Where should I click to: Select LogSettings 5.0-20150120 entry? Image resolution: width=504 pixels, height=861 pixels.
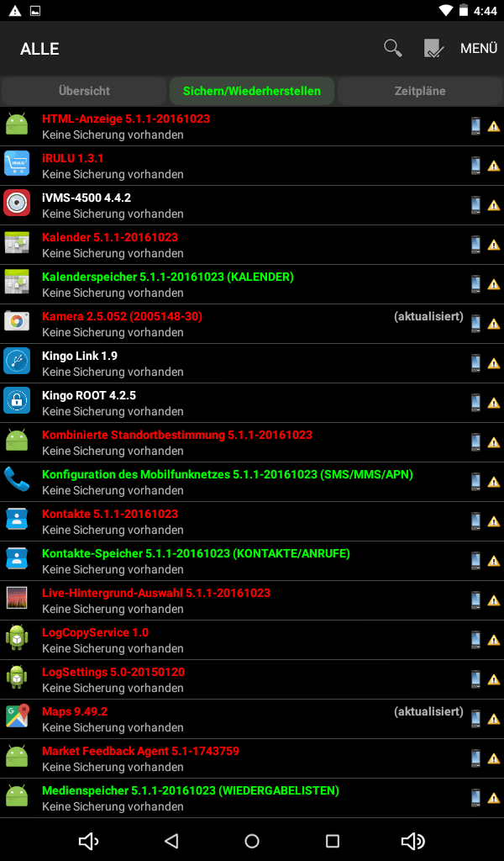[252, 679]
